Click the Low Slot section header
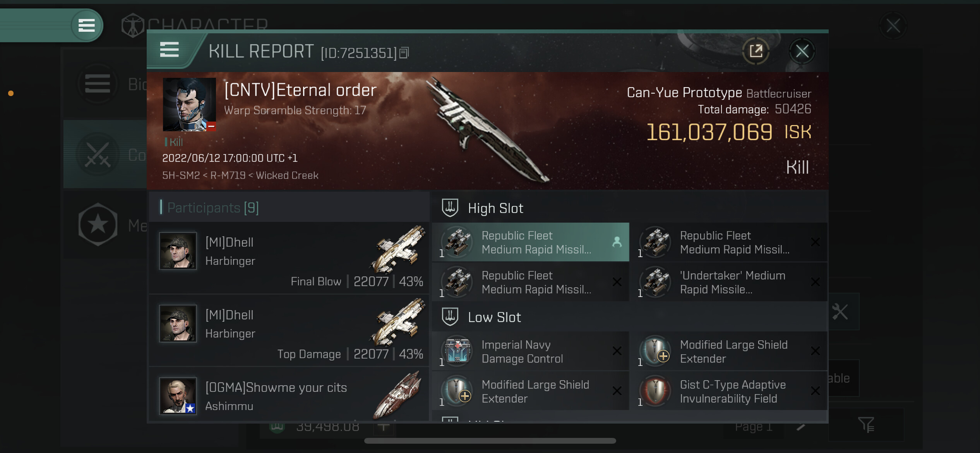This screenshot has height=453, width=980. click(x=494, y=317)
